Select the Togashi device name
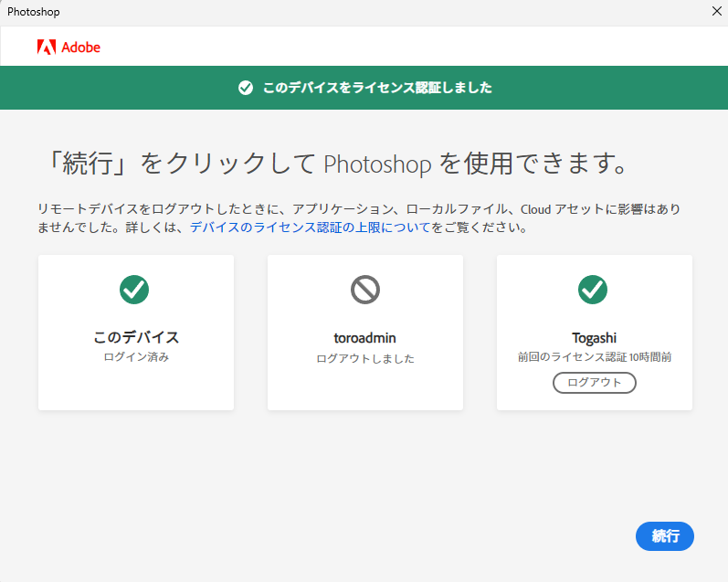The image size is (728, 582). [595, 338]
